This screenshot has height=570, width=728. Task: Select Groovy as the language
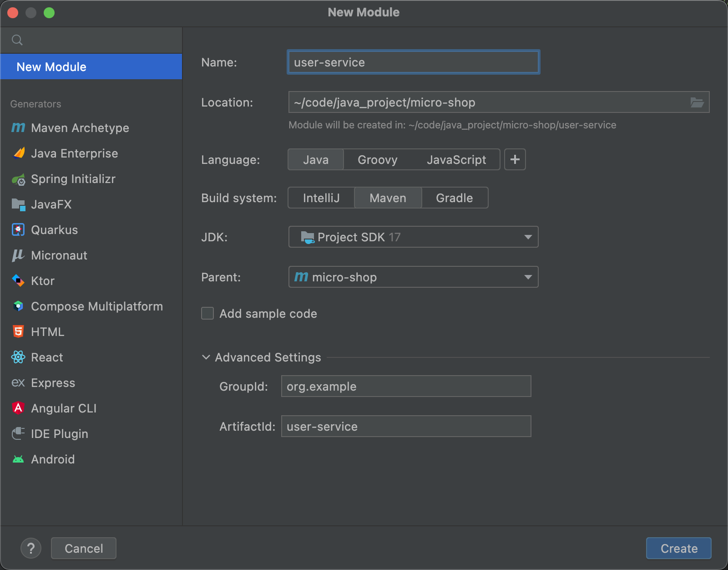pyautogui.click(x=378, y=160)
